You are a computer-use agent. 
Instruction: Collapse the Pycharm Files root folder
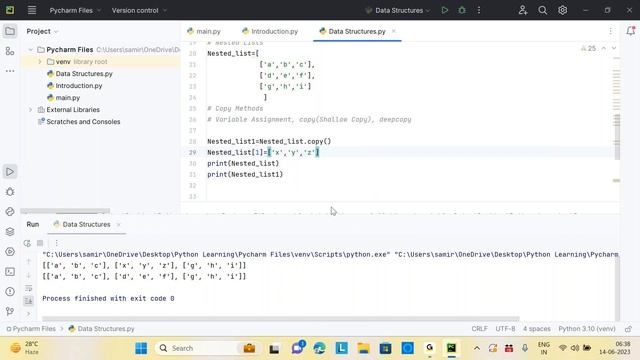(x=30, y=49)
